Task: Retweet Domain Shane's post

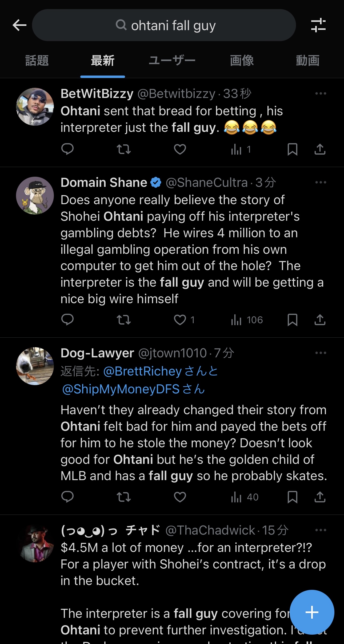Action: tap(124, 320)
